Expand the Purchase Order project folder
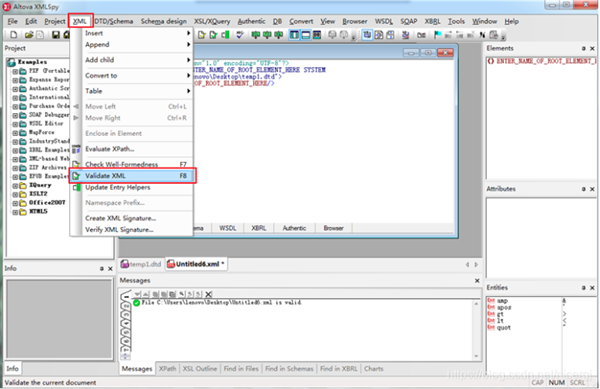600x389 pixels. pyautogui.click(x=15, y=106)
